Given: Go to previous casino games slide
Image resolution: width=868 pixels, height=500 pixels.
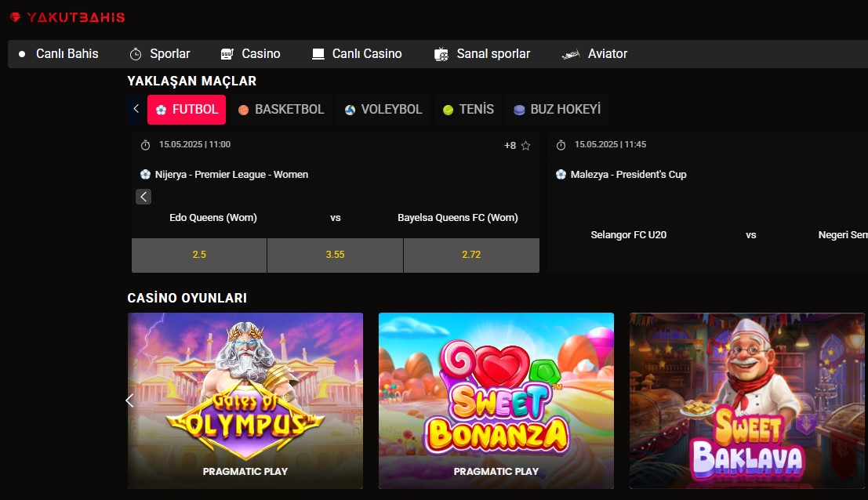Looking at the screenshot, I should [130, 400].
